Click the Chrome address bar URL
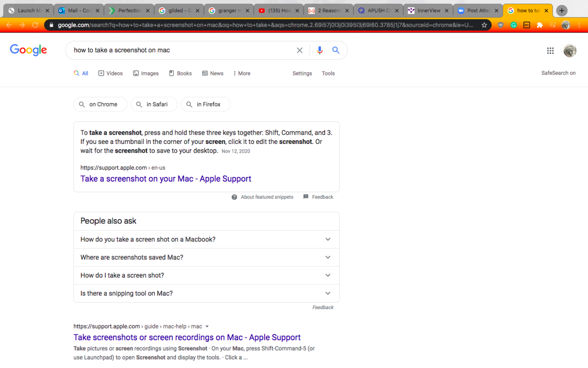This screenshot has width=588, height=368. point(266,25)
